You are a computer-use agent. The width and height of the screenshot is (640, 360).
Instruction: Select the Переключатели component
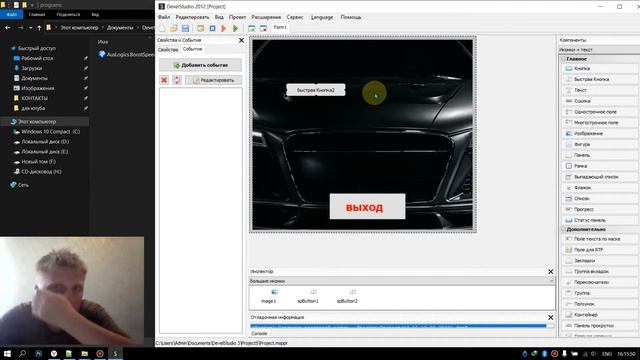click(x=600, y=282)
